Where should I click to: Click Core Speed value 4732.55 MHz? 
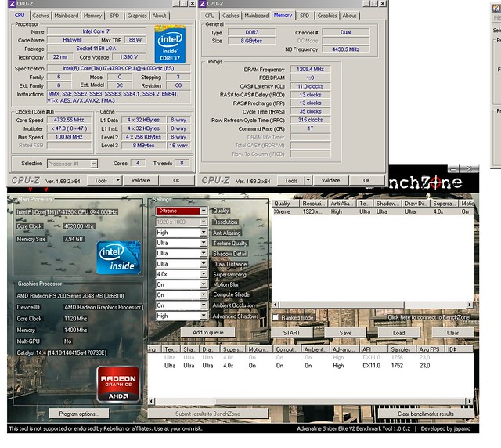point(69,120)
